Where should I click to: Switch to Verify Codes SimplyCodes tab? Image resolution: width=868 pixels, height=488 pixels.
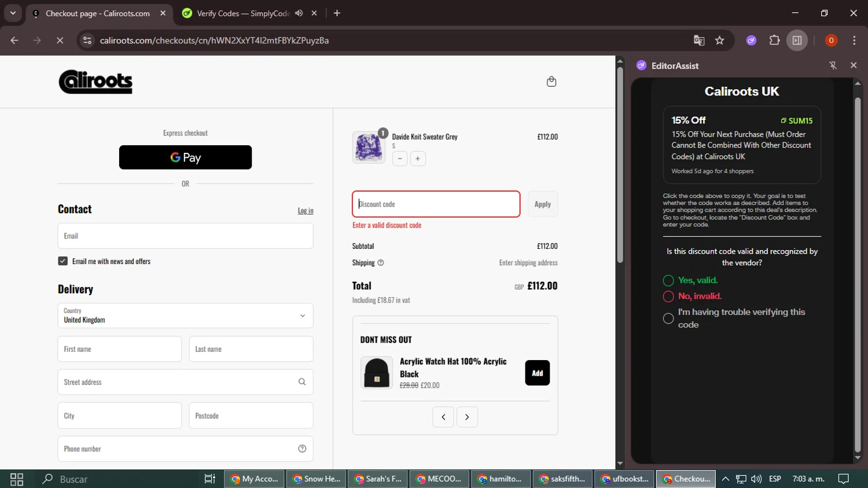243,13
